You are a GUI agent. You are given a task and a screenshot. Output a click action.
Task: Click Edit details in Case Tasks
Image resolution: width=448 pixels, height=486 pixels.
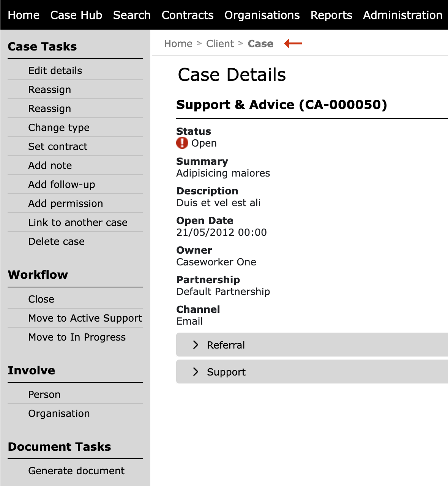coord(55,71)
